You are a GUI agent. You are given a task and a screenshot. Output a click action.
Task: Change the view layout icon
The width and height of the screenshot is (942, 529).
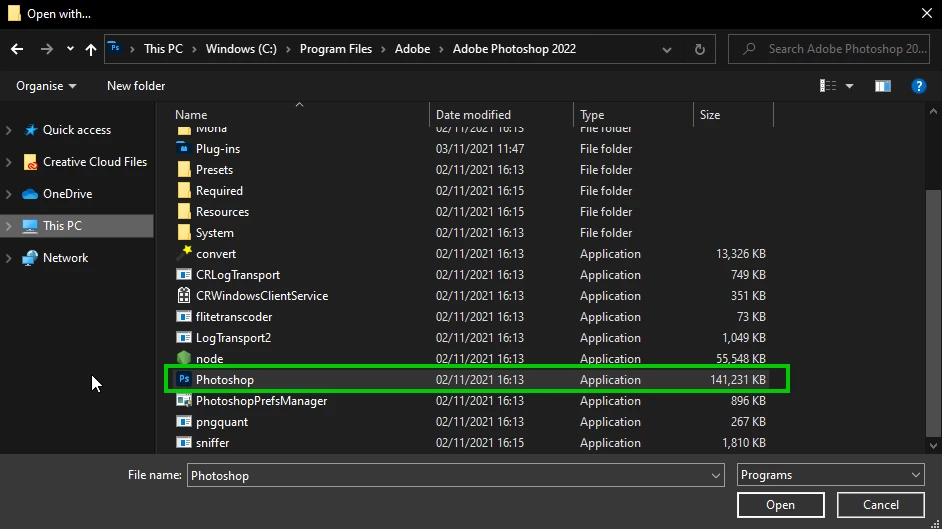pyautogui.click(x=828, y=86)
